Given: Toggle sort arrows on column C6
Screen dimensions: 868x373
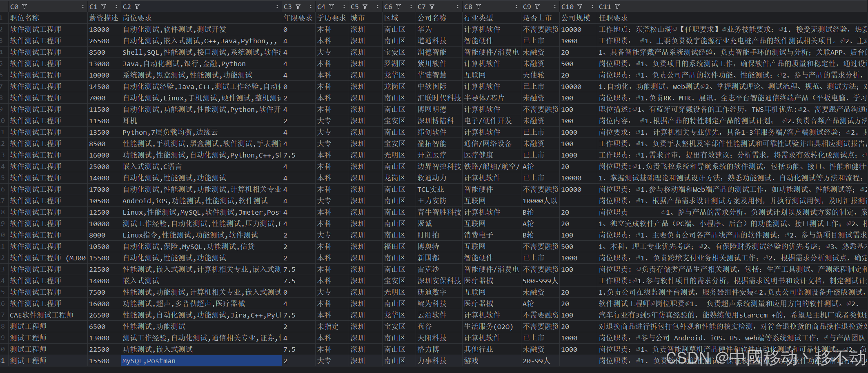Looking at the screenshot, I should 411,7.
